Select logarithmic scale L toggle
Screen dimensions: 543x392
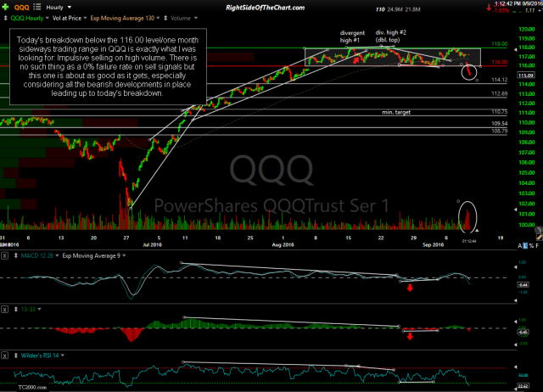pyautogui.click(x=525, y=246)
